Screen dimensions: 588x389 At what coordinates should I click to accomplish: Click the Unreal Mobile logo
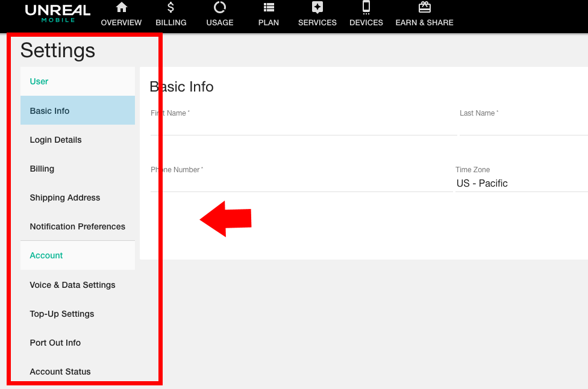pos(58,13)
